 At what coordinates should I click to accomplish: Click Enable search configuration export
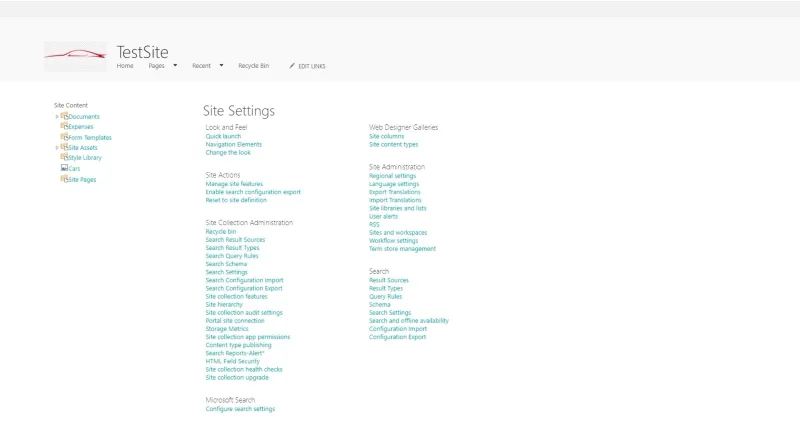point(253,192)
